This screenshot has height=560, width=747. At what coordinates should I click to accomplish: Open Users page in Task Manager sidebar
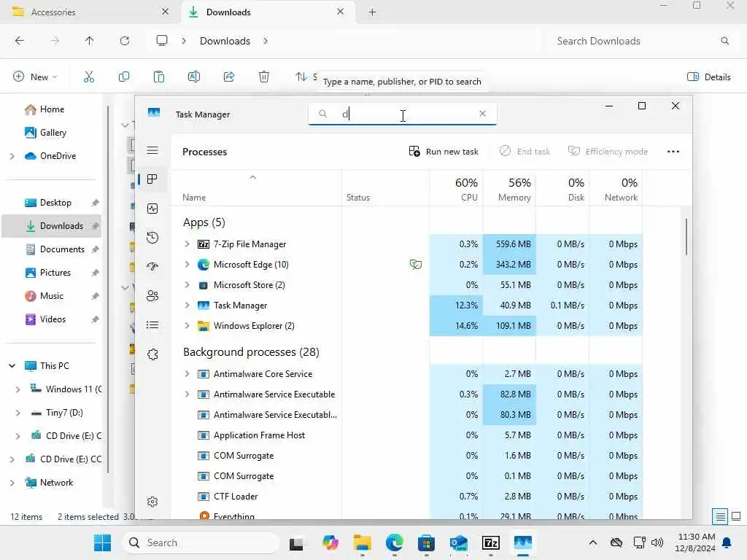click(x=152, y=296)
